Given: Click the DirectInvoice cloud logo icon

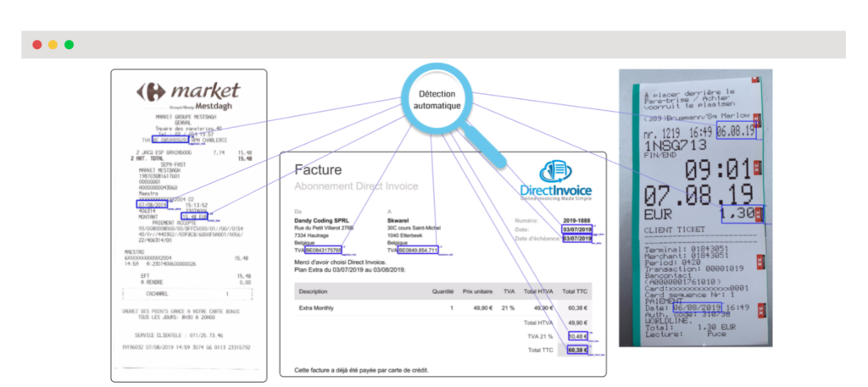Looking at the screenshot, I should click(x=556, y=171).
